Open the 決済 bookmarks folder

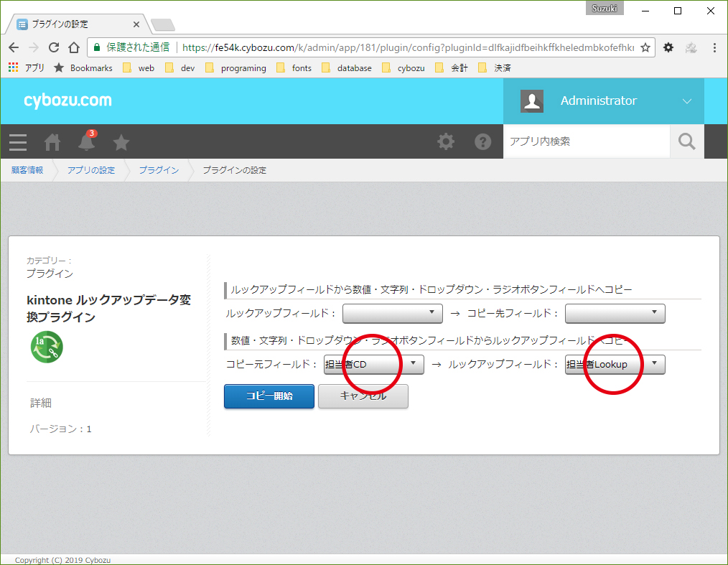495,67
